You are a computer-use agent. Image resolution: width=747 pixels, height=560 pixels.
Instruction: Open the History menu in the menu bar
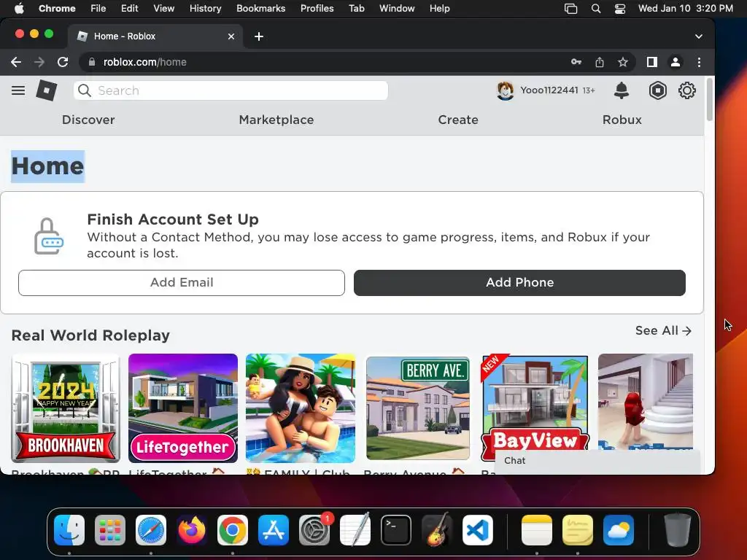(x=205, y=9)
